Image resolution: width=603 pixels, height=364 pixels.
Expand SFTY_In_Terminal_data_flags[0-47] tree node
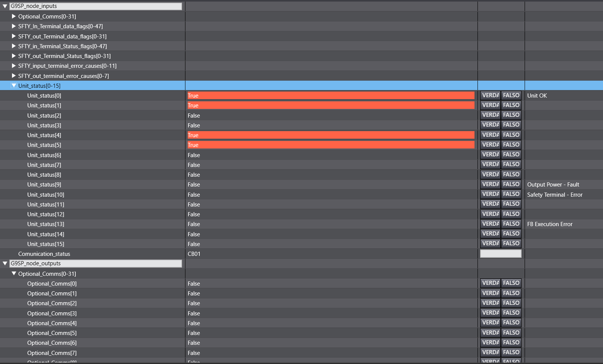(x=14, y=26)
